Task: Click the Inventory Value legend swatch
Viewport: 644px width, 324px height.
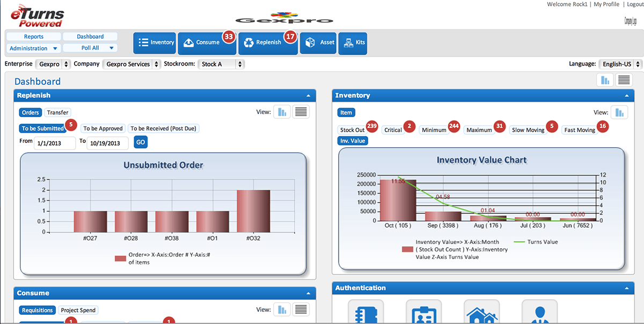Action: coord(407,249)
